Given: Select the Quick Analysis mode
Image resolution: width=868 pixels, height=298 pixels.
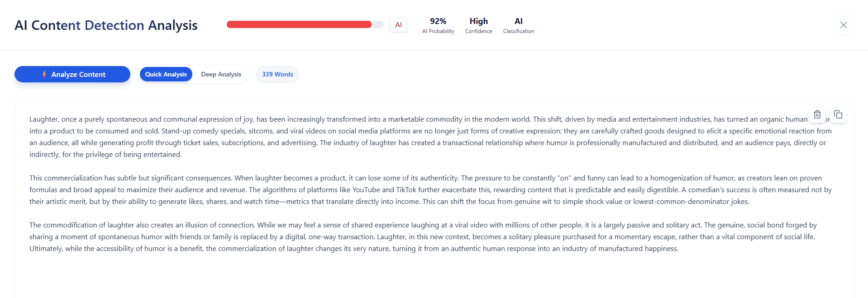Looking at the screenshot, I should pyautogui.click(x=166, y=74).
